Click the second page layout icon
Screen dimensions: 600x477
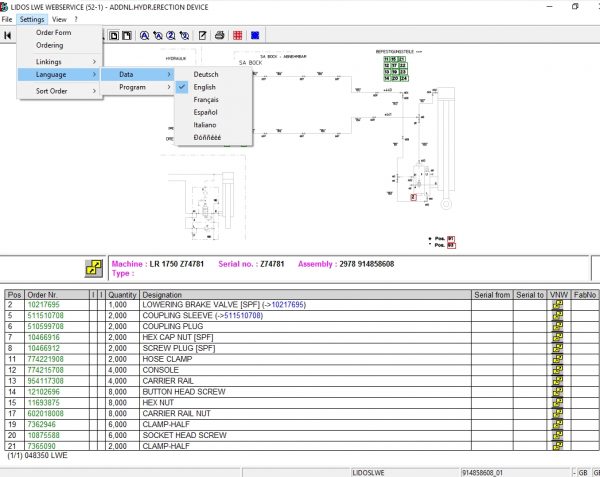pyautogui.click(x=127, y=36)
